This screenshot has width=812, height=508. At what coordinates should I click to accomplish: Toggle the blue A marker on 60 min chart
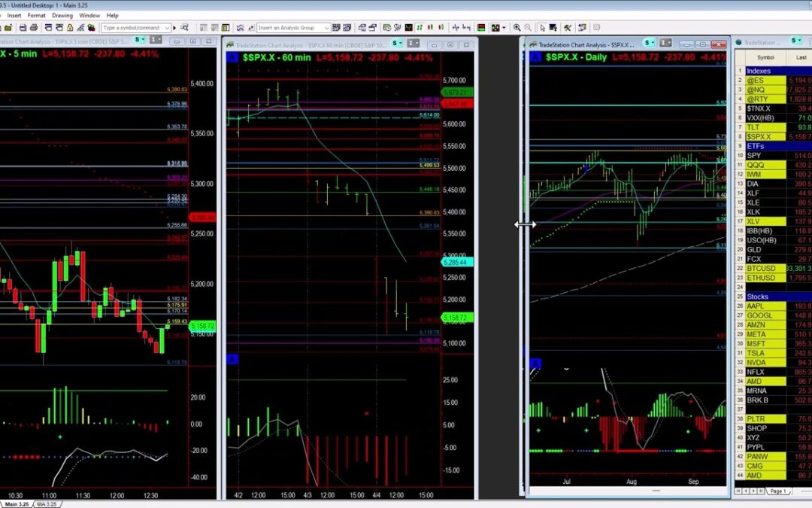232,57
